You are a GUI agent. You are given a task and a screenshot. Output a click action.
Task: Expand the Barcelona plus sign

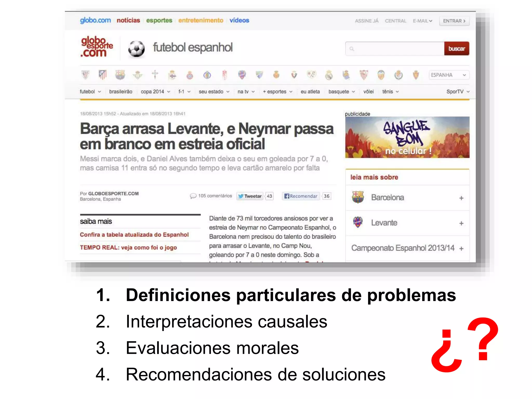(x=461, y=198)
